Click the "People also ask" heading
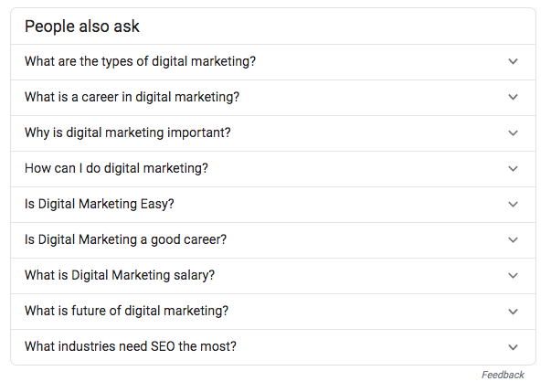Image resolution: width=551 pixels, height=392 pixels. tap(82, 26)
